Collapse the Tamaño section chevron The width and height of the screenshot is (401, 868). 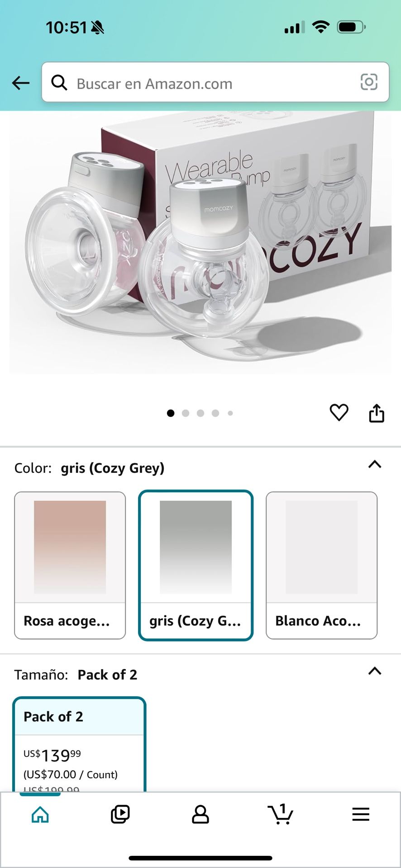(x=375, y=671)
